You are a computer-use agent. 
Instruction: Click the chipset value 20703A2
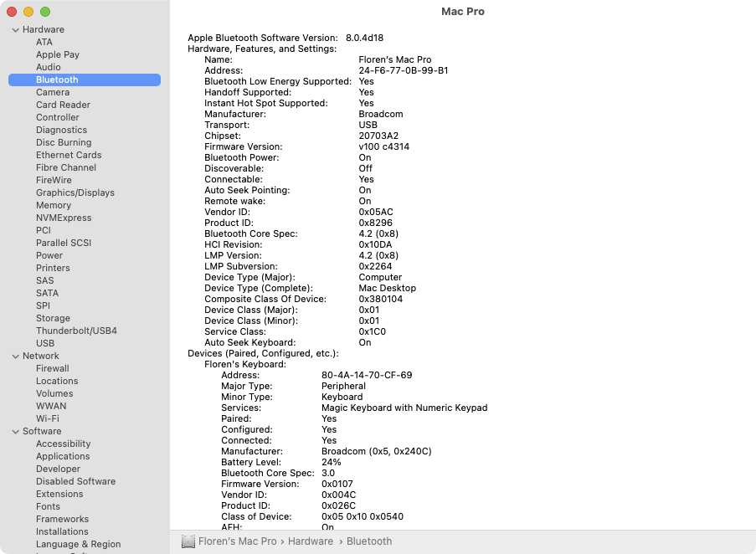[x=378, y=136]
